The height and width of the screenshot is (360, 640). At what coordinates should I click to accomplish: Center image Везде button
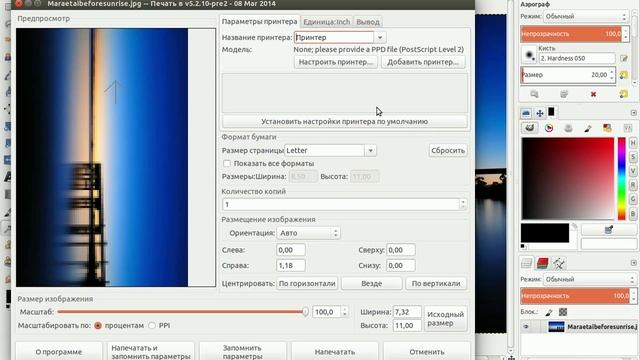[x=371, y=283]
